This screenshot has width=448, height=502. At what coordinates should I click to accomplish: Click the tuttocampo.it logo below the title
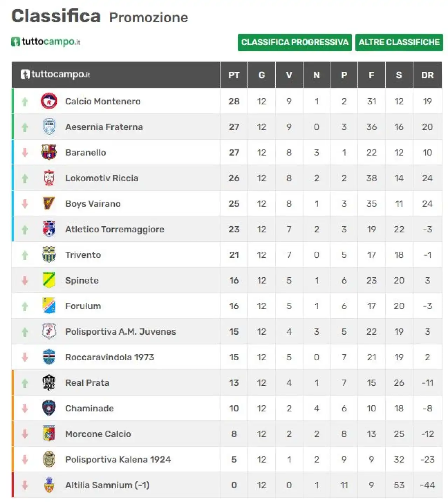coord(46,42)
